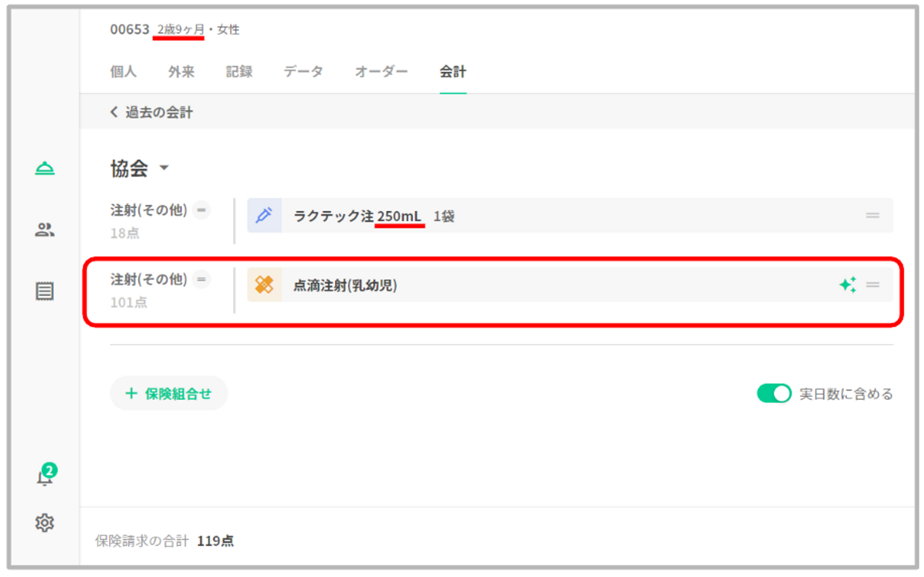Viewport: 924px width, 577px height.
Task: Click the syringe icon for ラクテック注
Action: point(264,215)
